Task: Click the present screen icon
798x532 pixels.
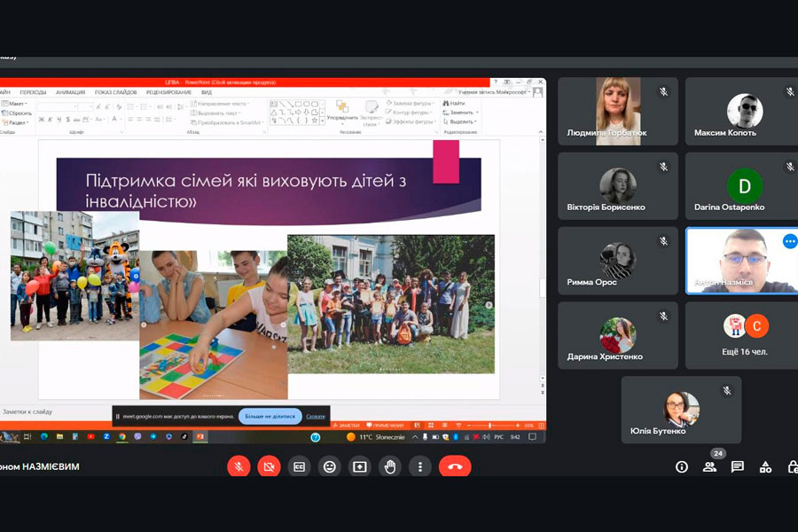Action: tap(360, 466)
